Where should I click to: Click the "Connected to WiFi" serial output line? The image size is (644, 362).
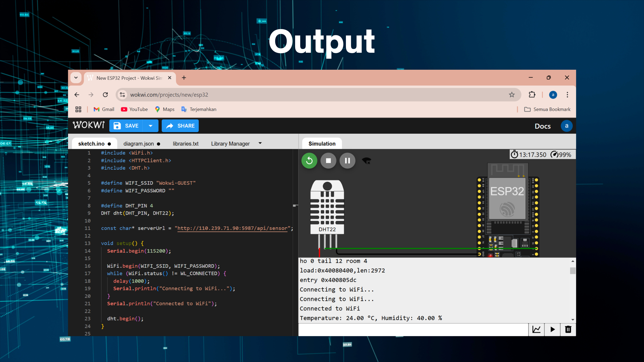click(330, 309)
